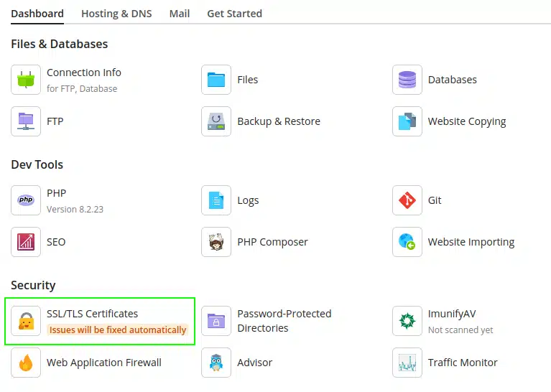This screenshot has width=551, height=392.
Task: Click the Web Application Firewall link
Action: (104, 363)
